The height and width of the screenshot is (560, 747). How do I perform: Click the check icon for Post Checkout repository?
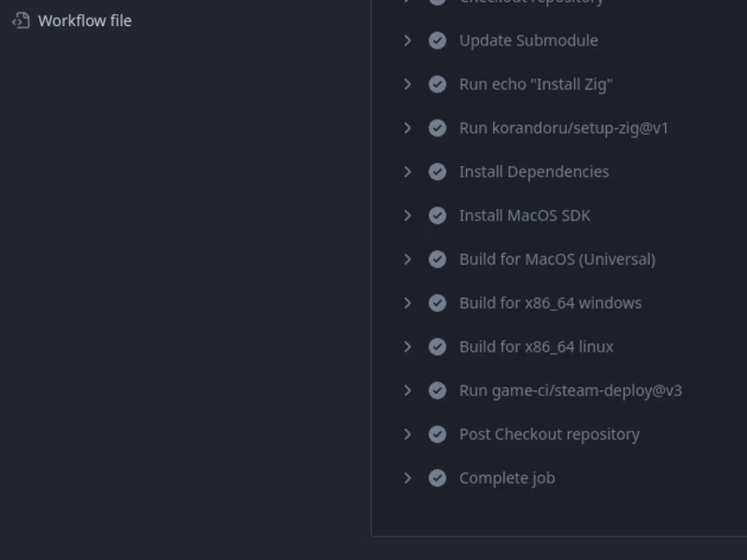coord(437,434)
